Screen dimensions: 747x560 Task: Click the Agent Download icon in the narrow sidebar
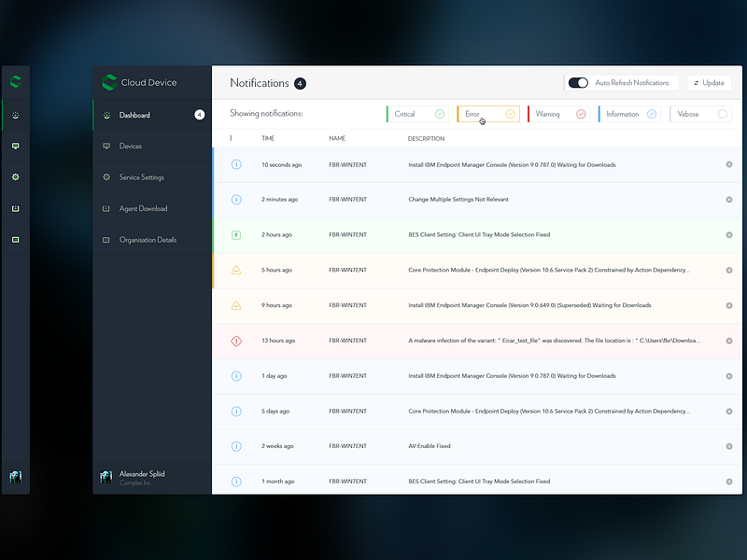(x=15, y=206)
